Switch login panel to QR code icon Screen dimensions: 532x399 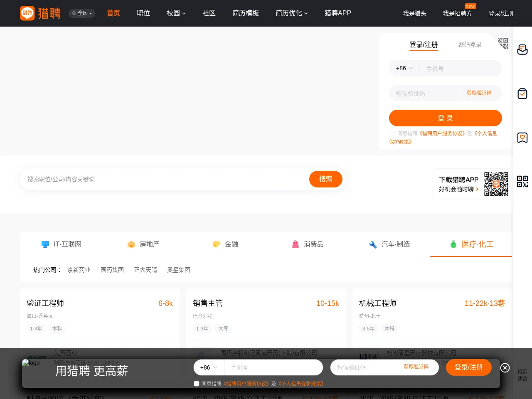tap(503, 43)
